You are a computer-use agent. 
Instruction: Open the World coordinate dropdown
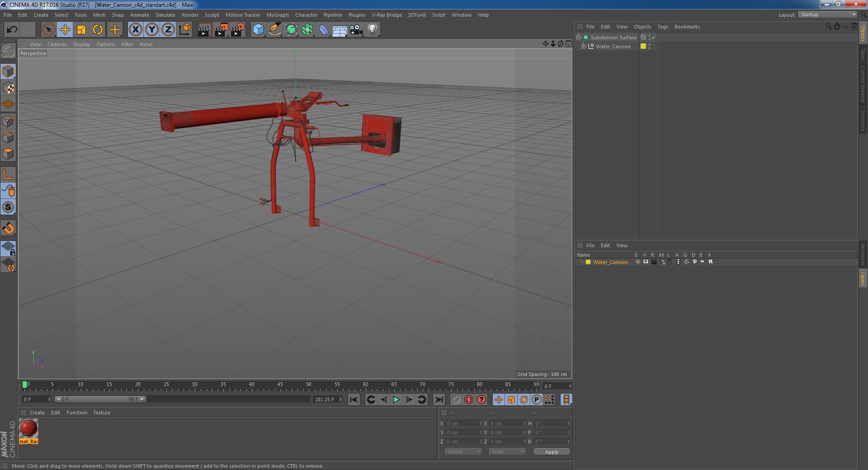click(x=463, y=451)
